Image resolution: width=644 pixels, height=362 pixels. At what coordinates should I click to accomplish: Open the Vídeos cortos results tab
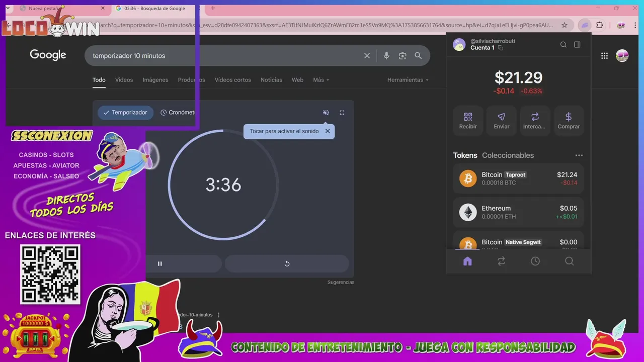click(233, 80)
